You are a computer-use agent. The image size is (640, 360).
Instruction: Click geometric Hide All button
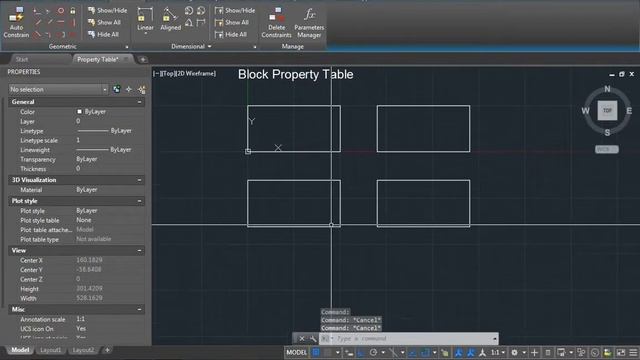103,35
